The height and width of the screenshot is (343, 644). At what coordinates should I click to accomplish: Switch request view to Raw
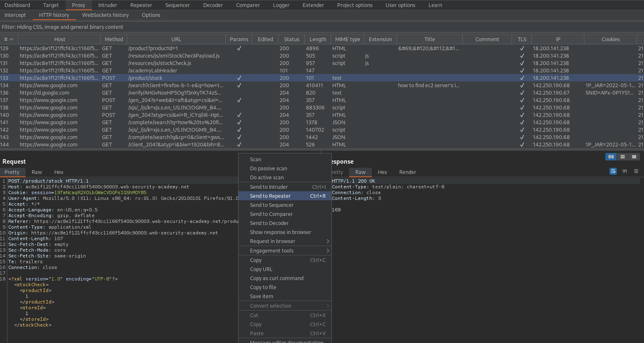(x=37, y=172)
